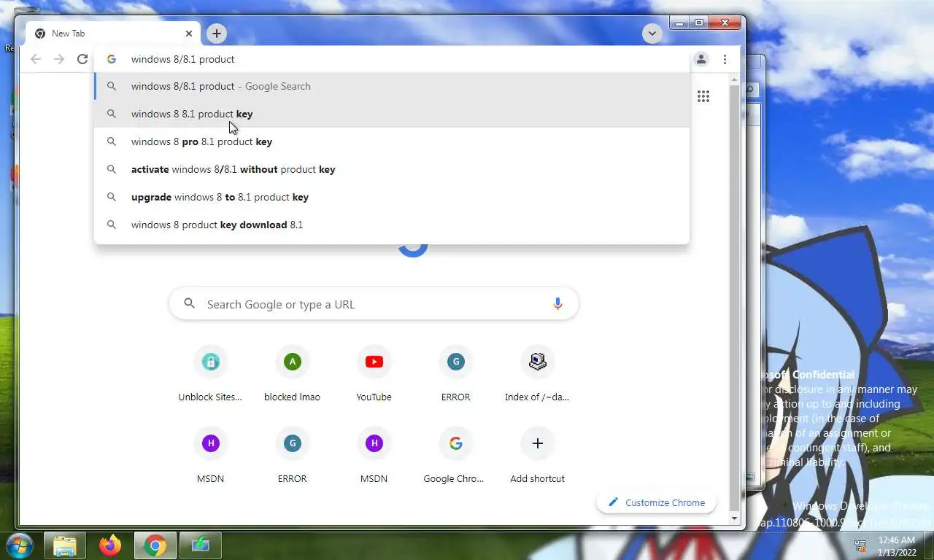
Task: Open the tab search dropdown arrow
Action: [x=652, y=34]
